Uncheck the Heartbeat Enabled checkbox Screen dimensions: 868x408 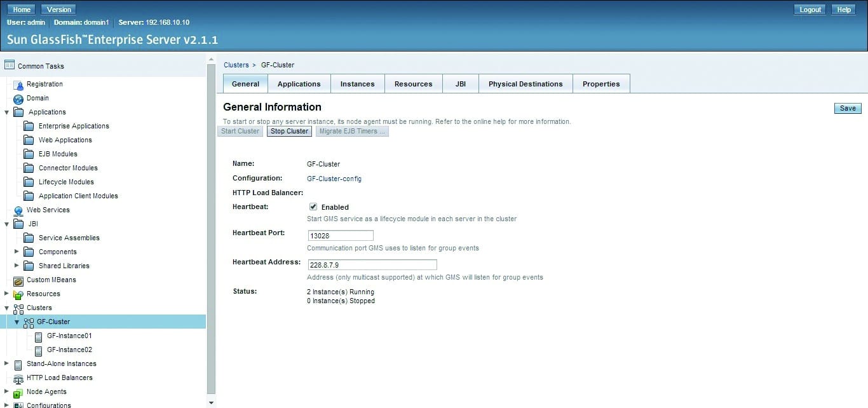(313, 207)
